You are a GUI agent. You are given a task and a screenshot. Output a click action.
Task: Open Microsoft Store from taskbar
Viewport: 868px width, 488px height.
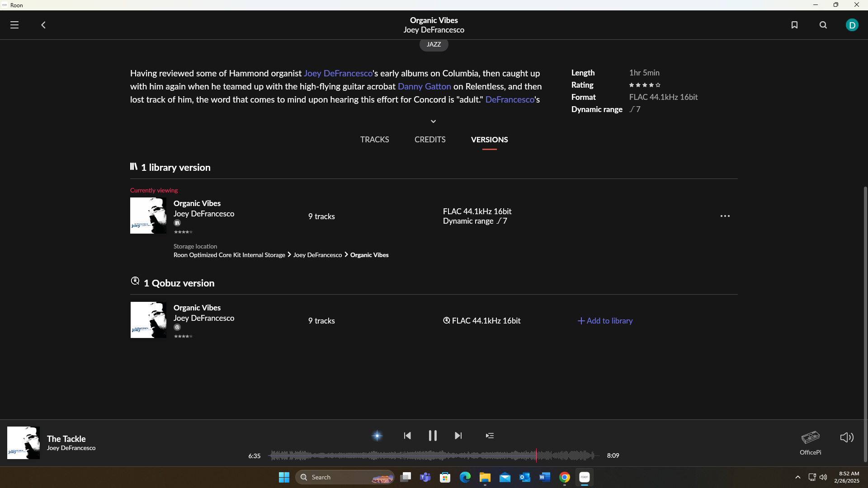tap(445, 477)
